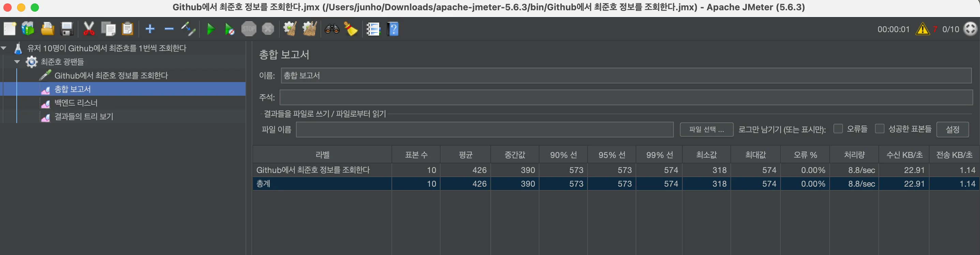Select 백엔드 리스너 in the tree
Viewport: 980px width, 255px height.
point(76,103)
